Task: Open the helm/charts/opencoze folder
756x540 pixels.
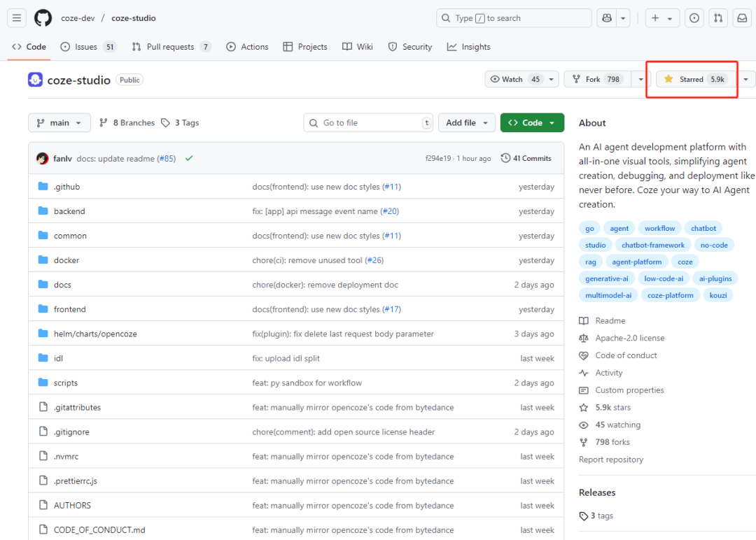Action: pyautogui.click(x=95, y=334)
